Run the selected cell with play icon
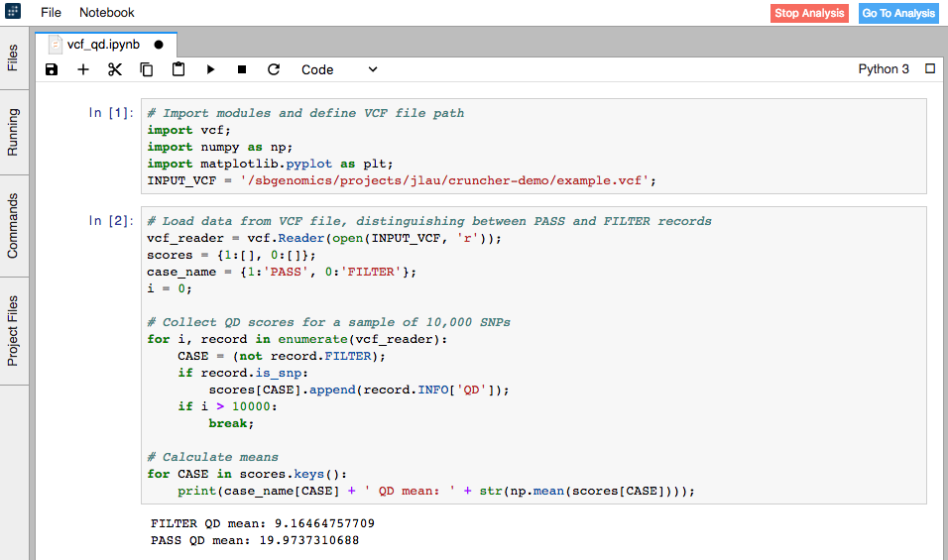This screenshot has height=560, width=948. point(210,69)
